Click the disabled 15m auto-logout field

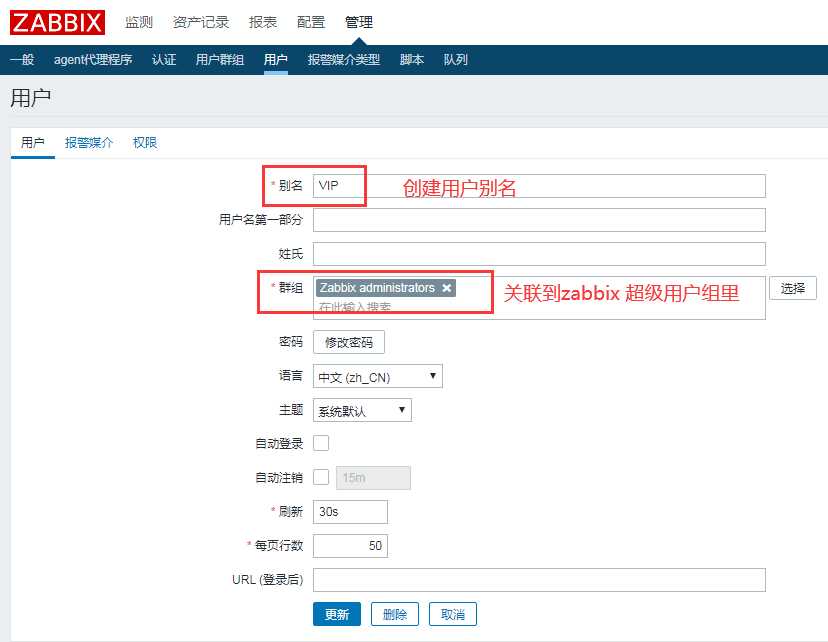[373, 478]
